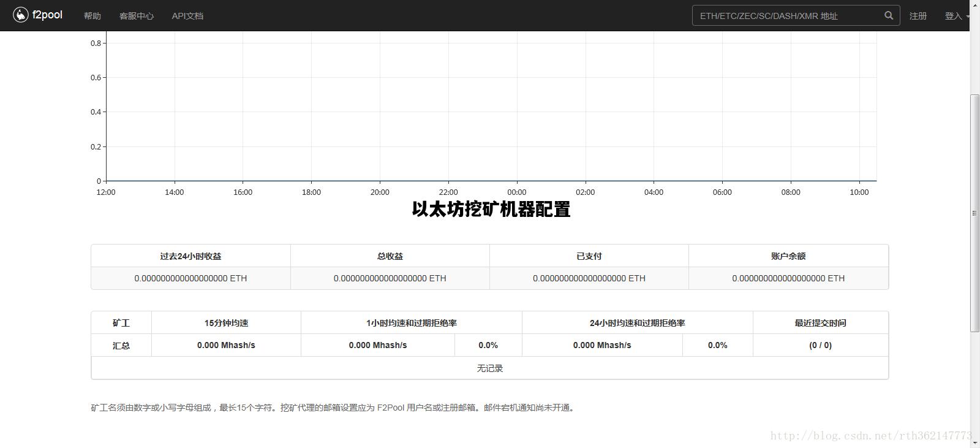Click the 15分钟均速 column header

tap(226, 323)
